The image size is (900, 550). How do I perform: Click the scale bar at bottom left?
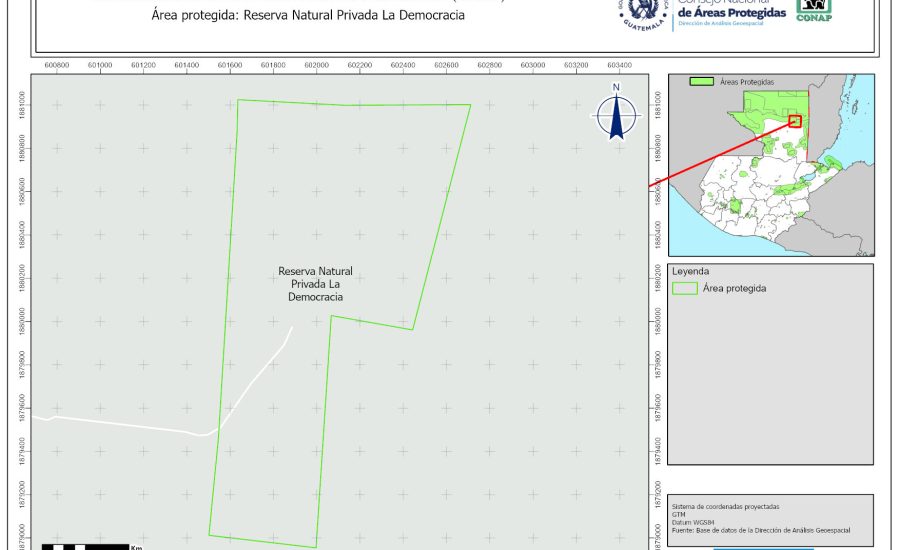click(85, 546)
